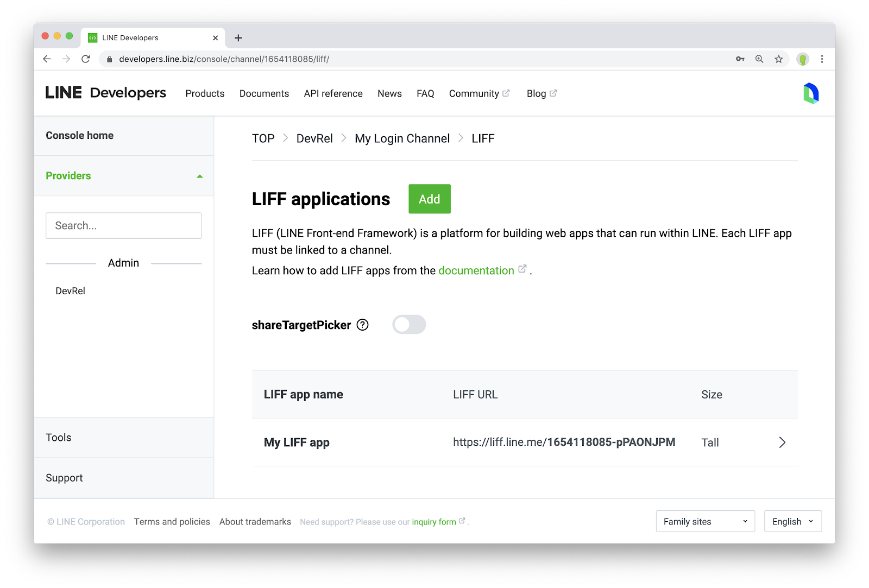Click the Size column header
The width and height of the screenshot is (869, 588).
pyautogui.click(x=711, y=395)
